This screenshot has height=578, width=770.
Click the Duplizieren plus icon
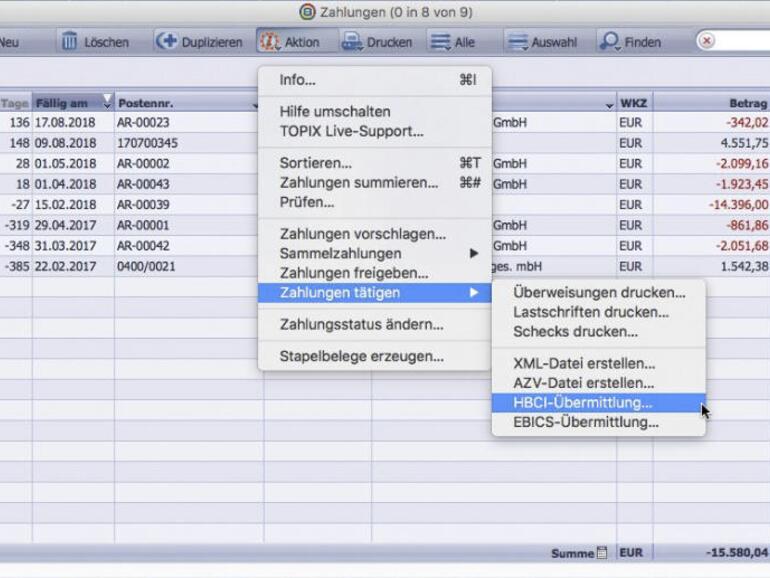click(x=166, y=41)
